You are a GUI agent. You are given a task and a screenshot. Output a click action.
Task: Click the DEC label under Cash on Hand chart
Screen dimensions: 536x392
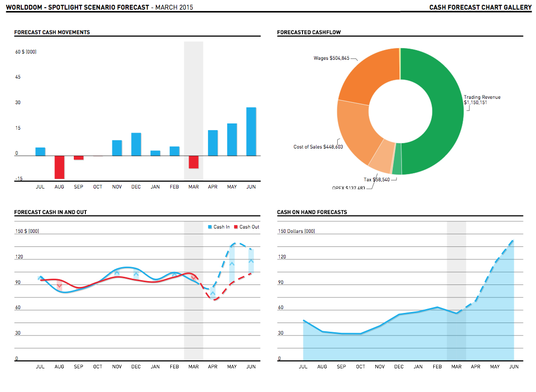click(x=399, y=367)
